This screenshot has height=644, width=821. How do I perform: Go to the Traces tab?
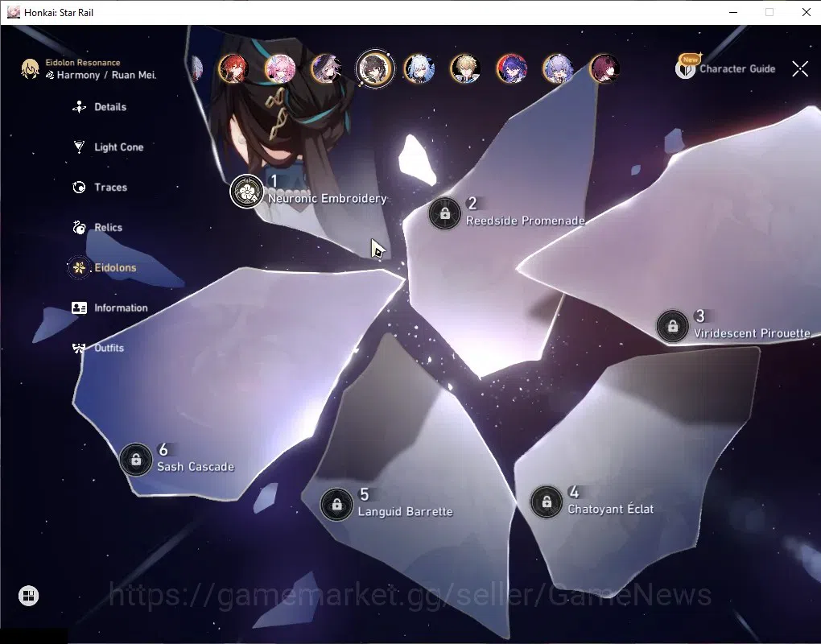tap(100, 188)
